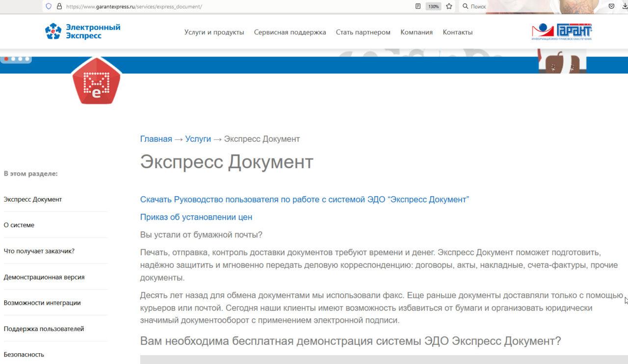
Task: Click the address bar URL
Action: click(x=134, y=6)
